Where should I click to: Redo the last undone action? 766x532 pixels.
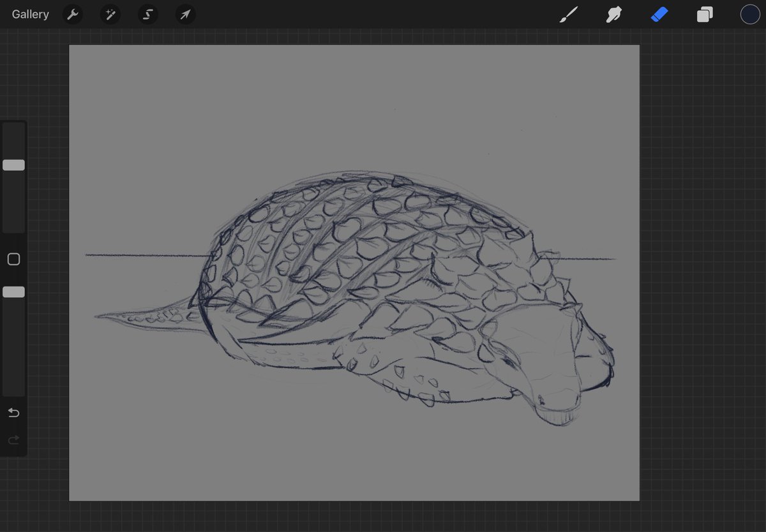pyautogui.click(x=13, y=440)
